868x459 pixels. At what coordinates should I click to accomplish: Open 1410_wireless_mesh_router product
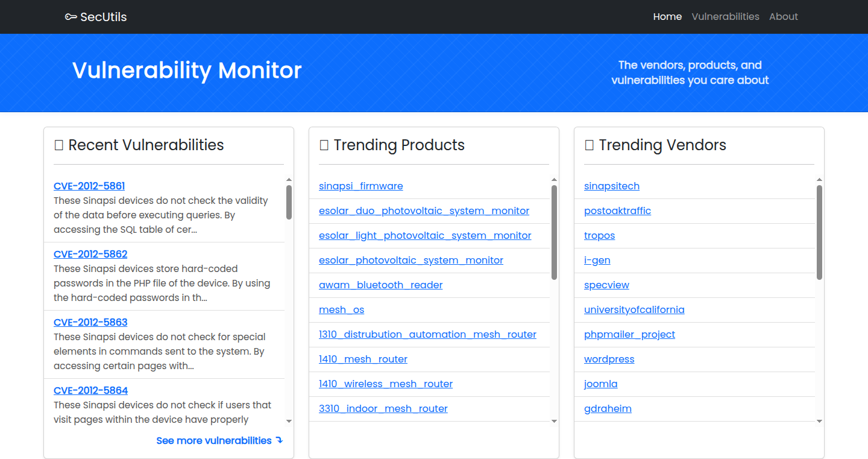(386, 384)
